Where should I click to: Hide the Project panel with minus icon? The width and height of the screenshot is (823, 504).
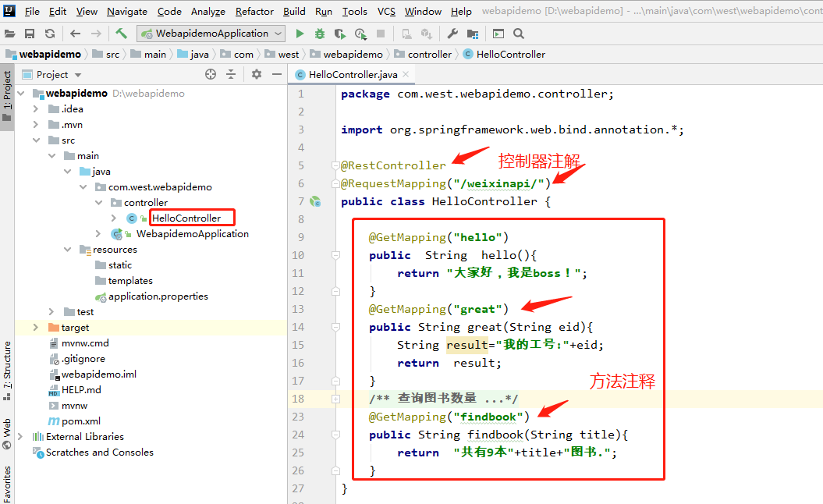[x=277, y=75]
